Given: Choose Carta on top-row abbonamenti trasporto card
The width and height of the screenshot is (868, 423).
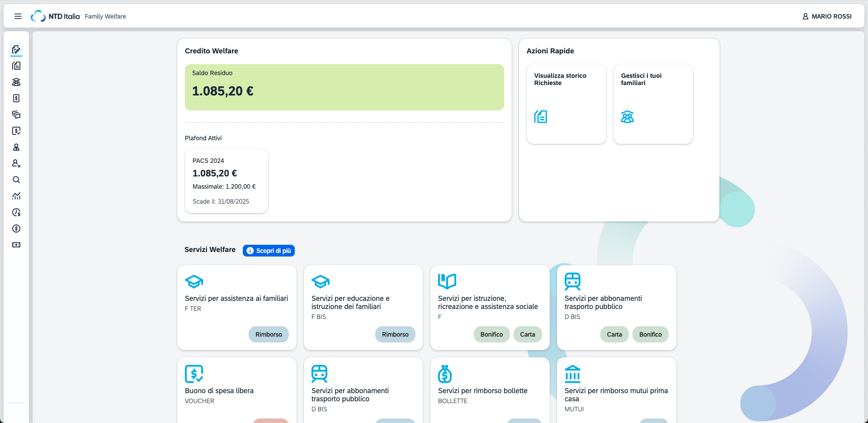Looking at the screenshot, I should [x=614, y=334].
